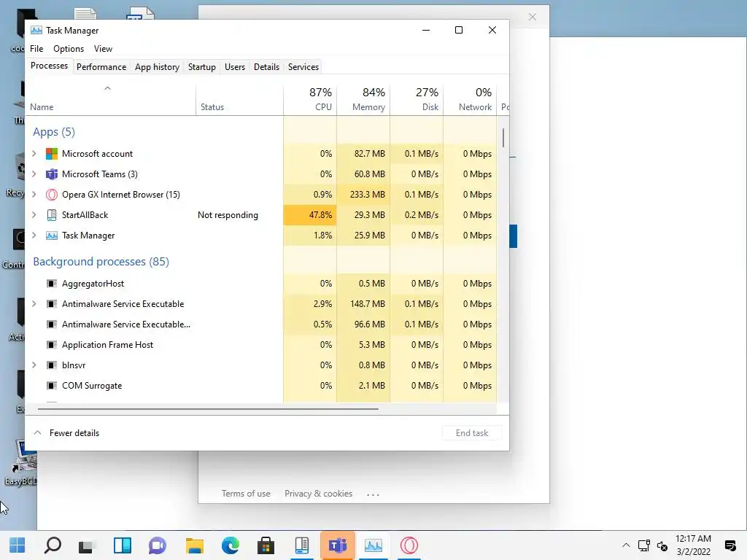Click the blnsvr process icon

(52, 365)
